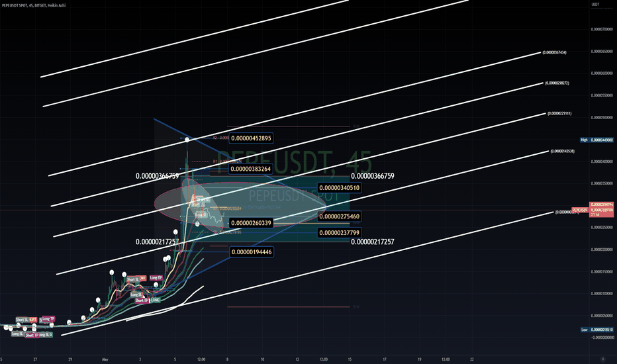The image size is (617, 364).
Task: Select the 0.00000452895 price label
Action: (x=251, y=138)
